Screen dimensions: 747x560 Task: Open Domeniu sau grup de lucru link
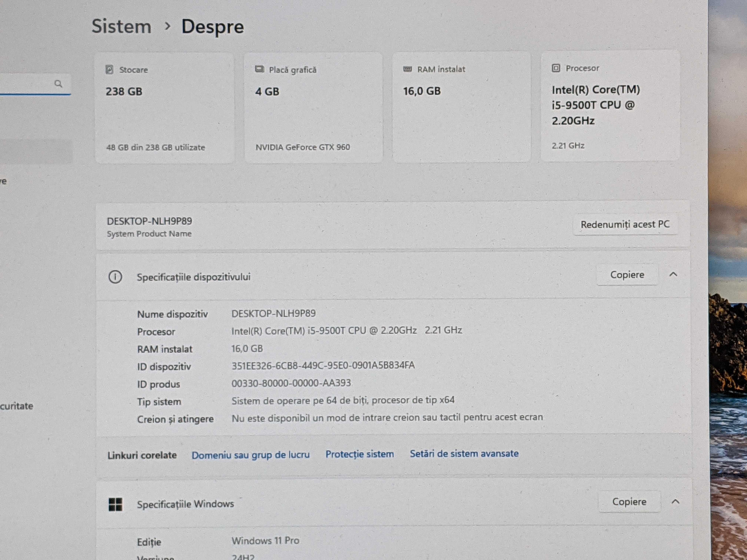tap(251, 455)
